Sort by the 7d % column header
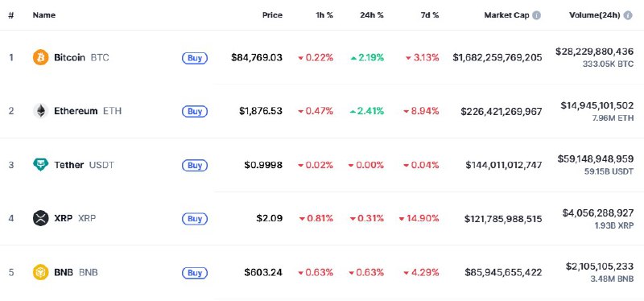Image resolution: width=644 pixels, height=301 pixels. coord(430,15)
